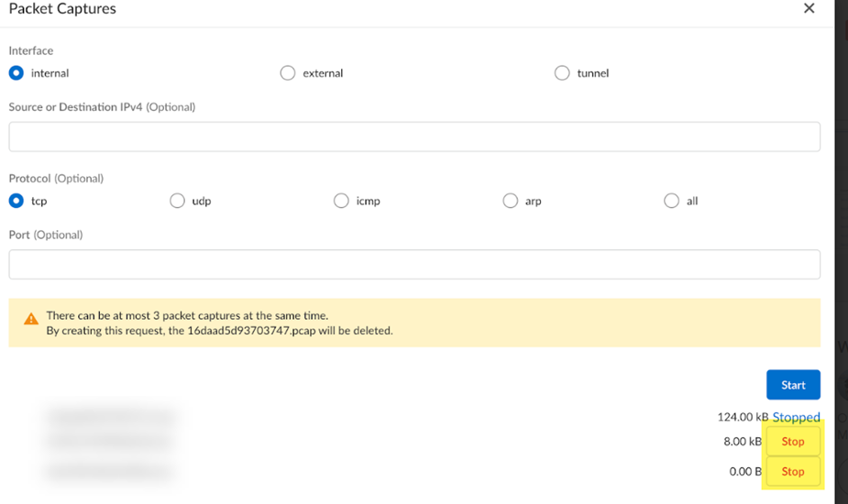Select the tcp protocol option
The width and height of the screenshot is (848, 504).
(x=17, y=201)
